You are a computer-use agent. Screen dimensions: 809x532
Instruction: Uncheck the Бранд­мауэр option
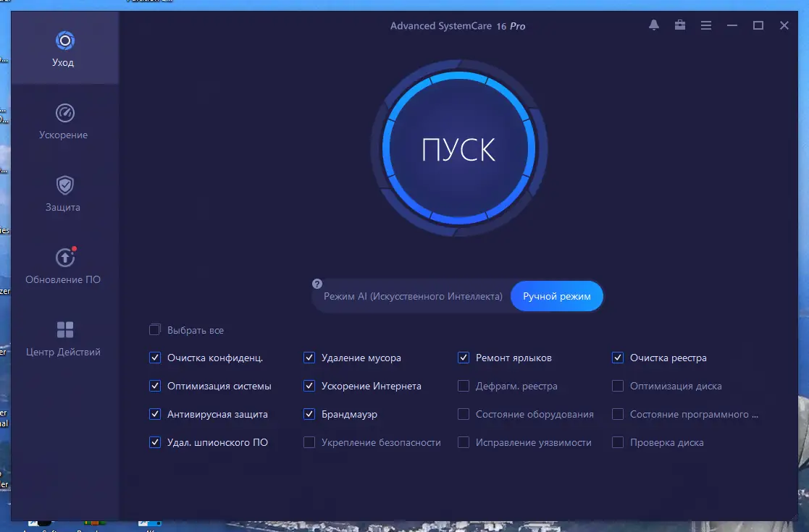click(309, 414)
